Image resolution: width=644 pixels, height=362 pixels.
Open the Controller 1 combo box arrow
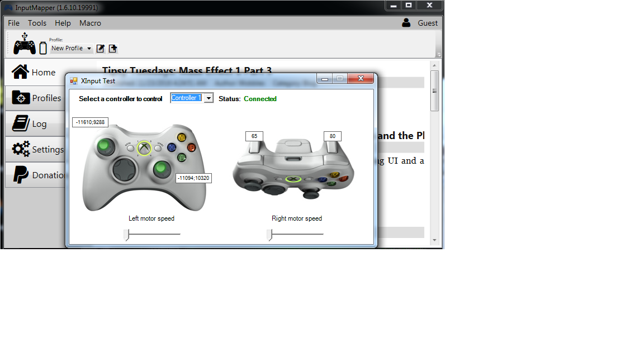pyautogui.click(x=209, y=98)
